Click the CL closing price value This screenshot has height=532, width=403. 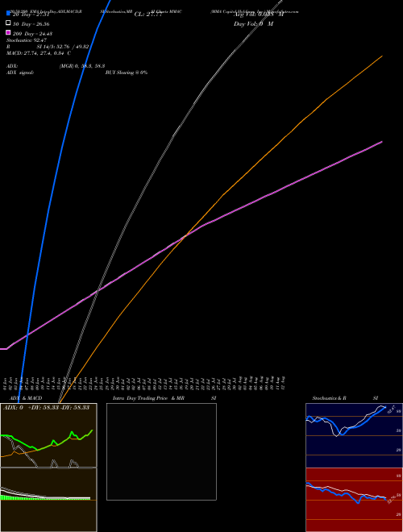(148, 15)
